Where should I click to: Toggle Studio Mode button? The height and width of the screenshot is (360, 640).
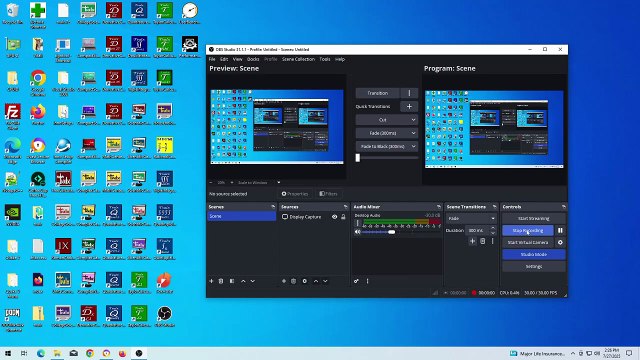(533, 254)
